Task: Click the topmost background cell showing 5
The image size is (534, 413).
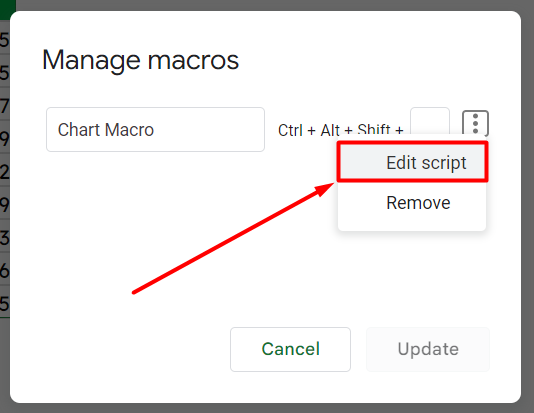Action: coord(4,39)
